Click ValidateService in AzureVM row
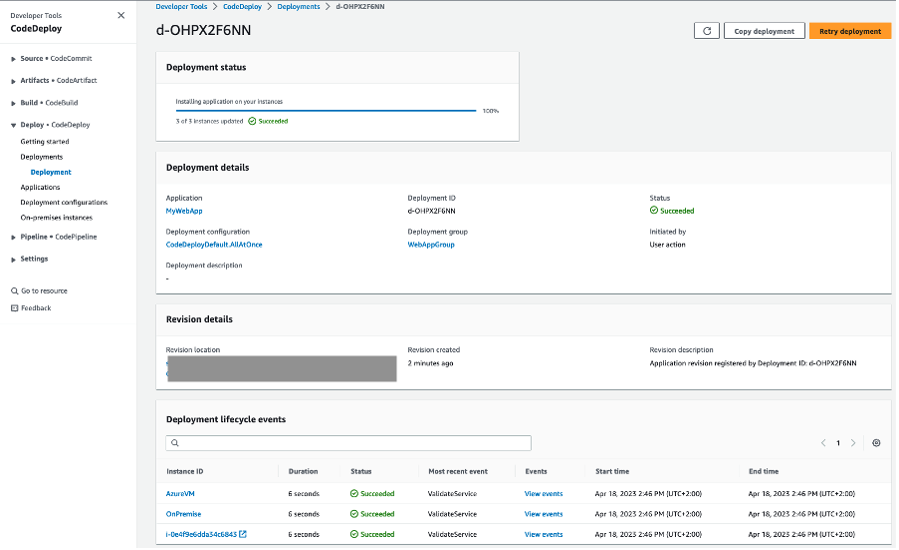 tap(453, 494)
